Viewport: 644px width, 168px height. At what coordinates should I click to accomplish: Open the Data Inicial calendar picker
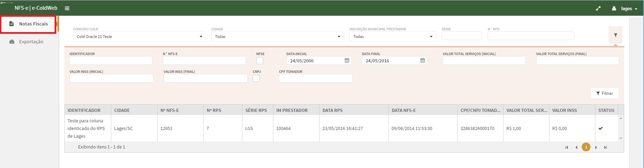click(x=347, y=61)
